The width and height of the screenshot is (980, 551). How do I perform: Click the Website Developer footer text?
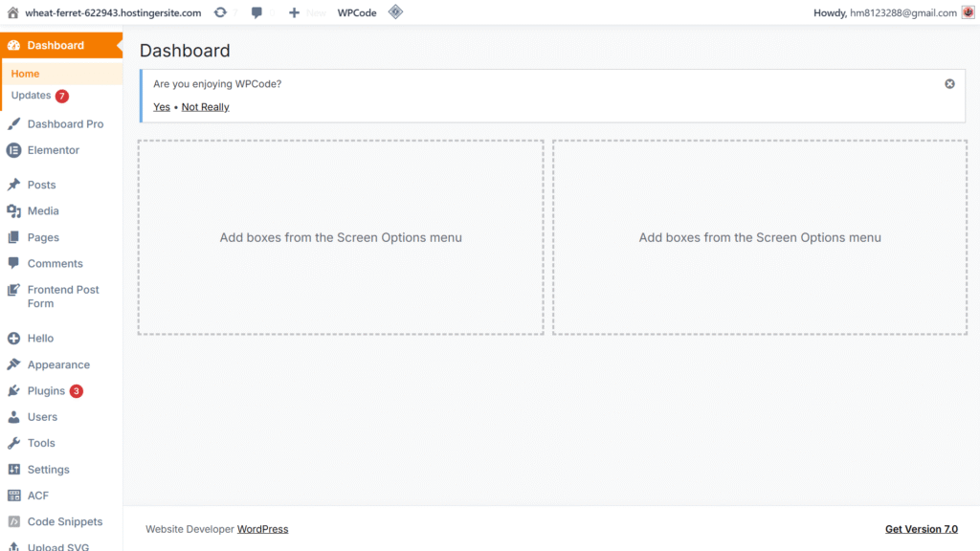[x=190, y=529]
